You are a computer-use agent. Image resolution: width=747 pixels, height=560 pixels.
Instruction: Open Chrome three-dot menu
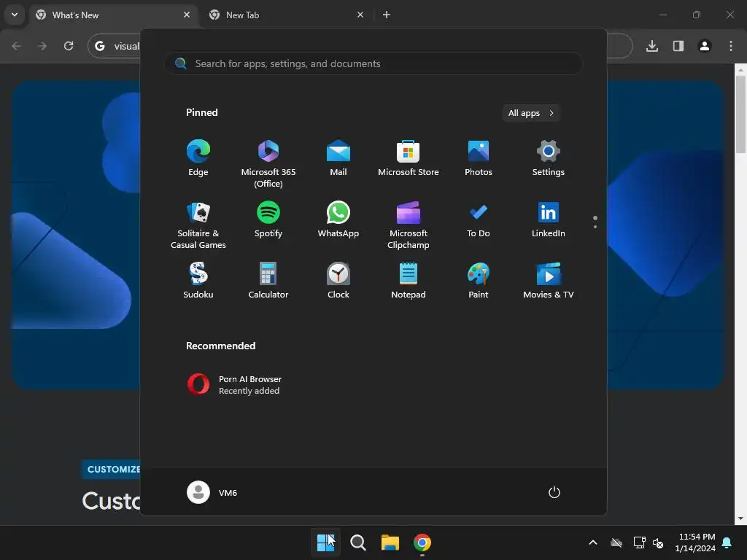pyautogui.click(x=731, y=46)
